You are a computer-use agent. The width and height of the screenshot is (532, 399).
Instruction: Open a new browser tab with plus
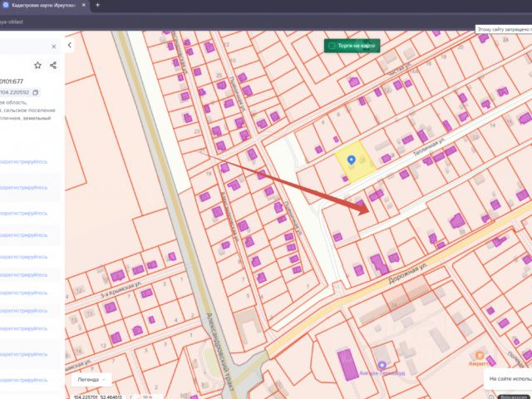98,5
